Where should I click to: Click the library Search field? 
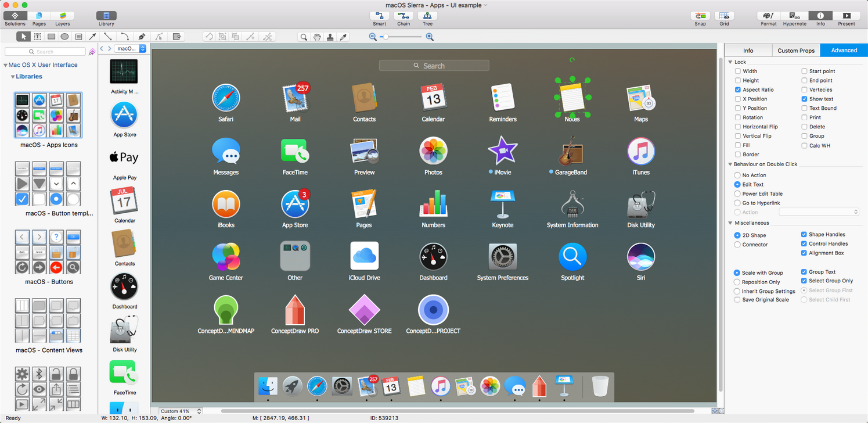click(45, 52)
